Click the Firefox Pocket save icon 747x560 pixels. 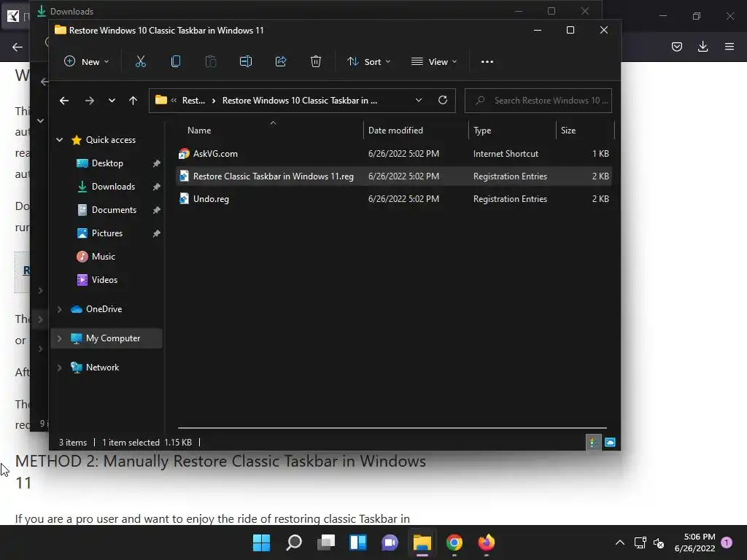coord(677,46)
